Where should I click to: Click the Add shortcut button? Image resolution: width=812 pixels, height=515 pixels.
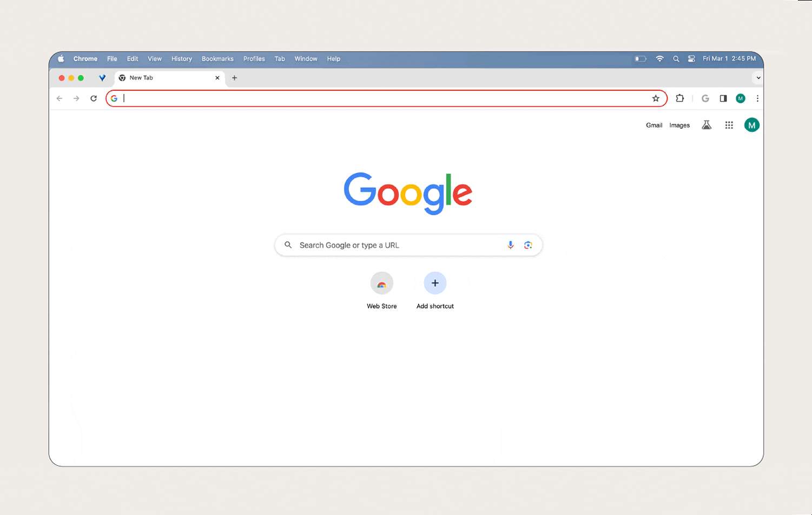pos(435,284)
